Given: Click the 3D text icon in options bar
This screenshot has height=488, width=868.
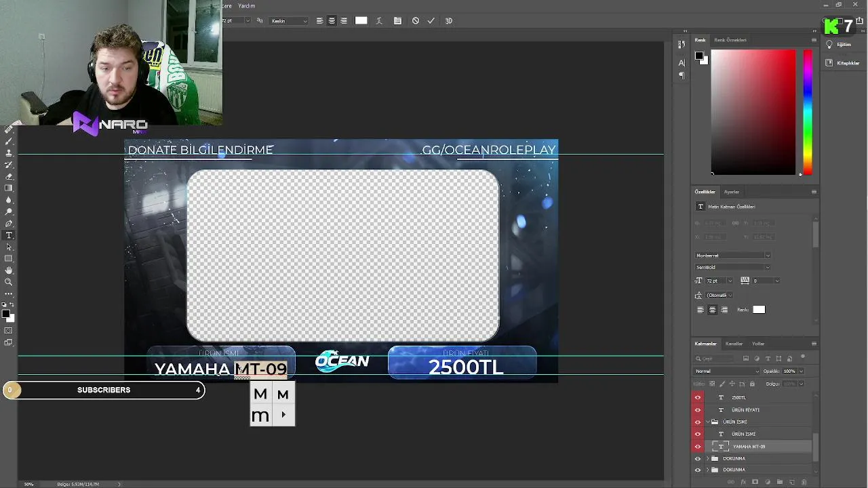Looking at the screenshot, I should click(x=448, y=21).
